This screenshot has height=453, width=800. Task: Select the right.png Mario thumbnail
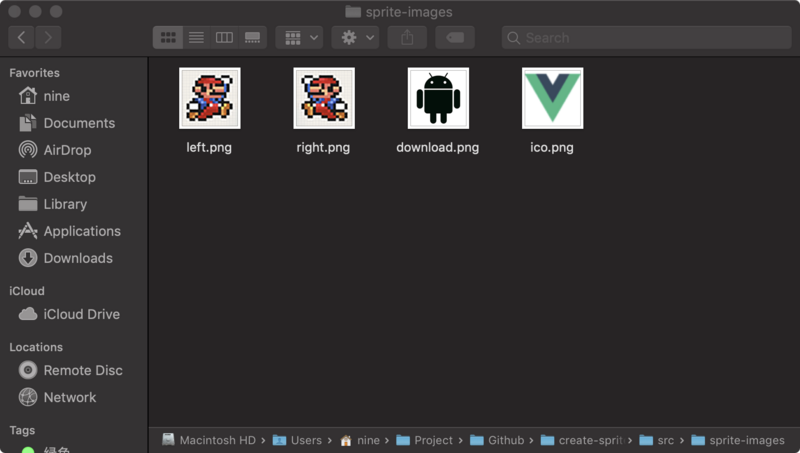pos(324,98)
